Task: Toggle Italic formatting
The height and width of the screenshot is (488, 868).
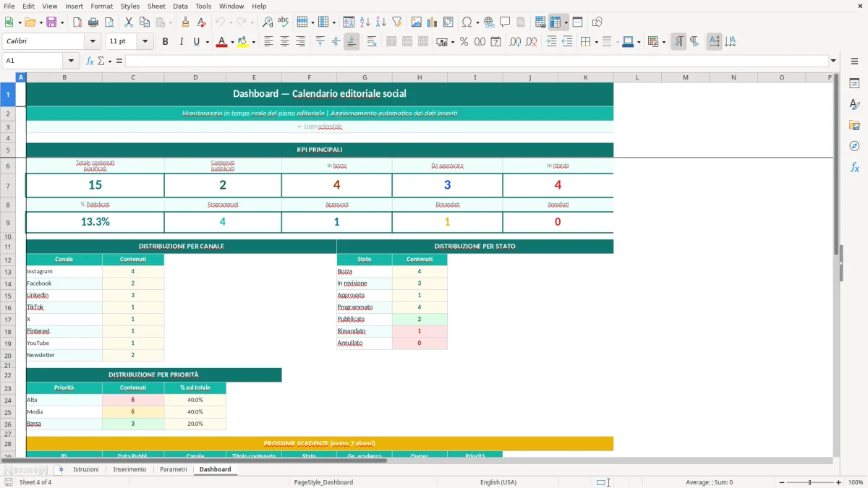Action: click(182, 42)
